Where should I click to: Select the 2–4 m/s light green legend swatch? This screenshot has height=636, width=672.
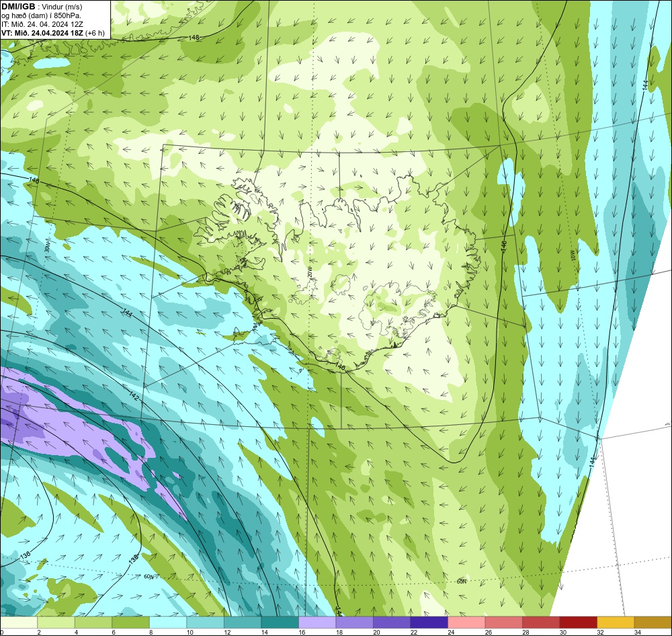[56, 623]
